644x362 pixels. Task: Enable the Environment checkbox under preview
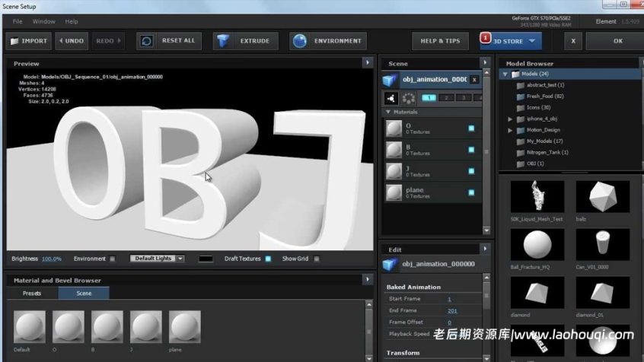[112, 259]
